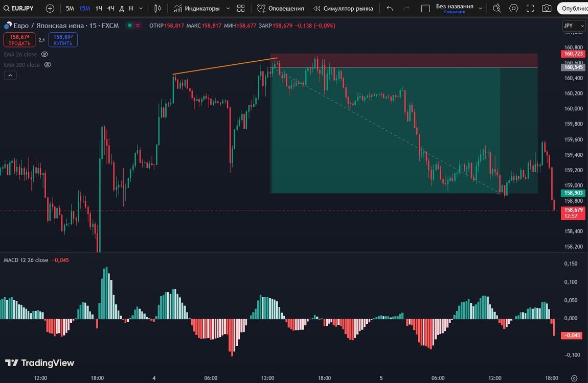Add symbol with the plus icon

[x=50, y=8]
